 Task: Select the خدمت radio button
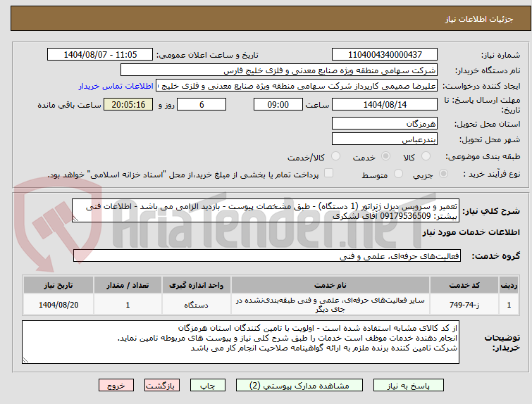tap(385, 156)
